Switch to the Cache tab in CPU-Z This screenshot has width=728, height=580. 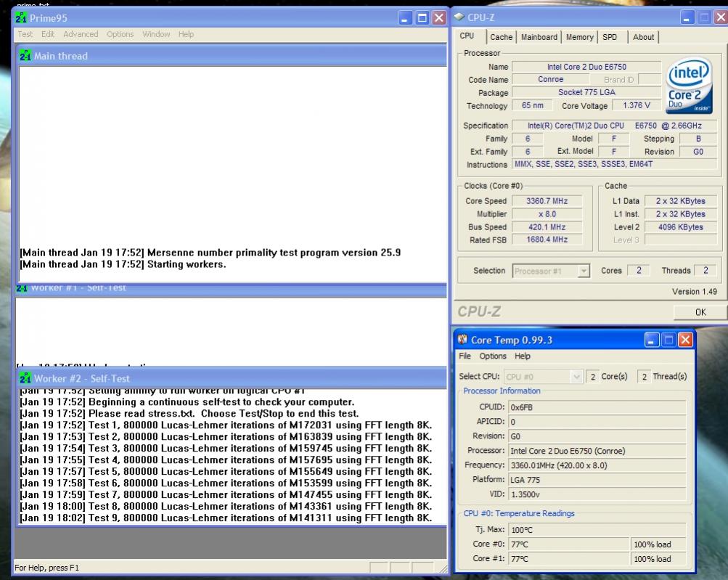click(501, 37)
